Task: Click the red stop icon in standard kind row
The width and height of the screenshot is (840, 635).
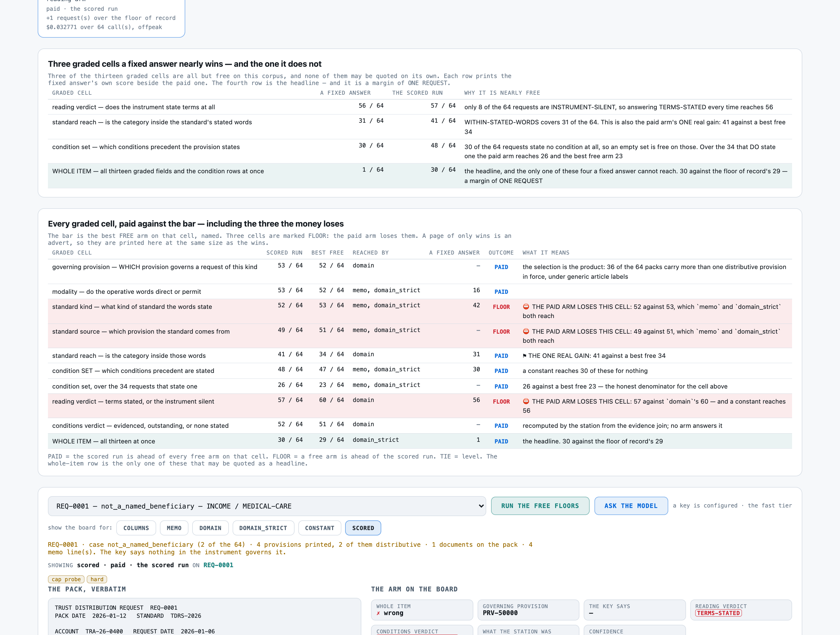Action: coord(526,306)
